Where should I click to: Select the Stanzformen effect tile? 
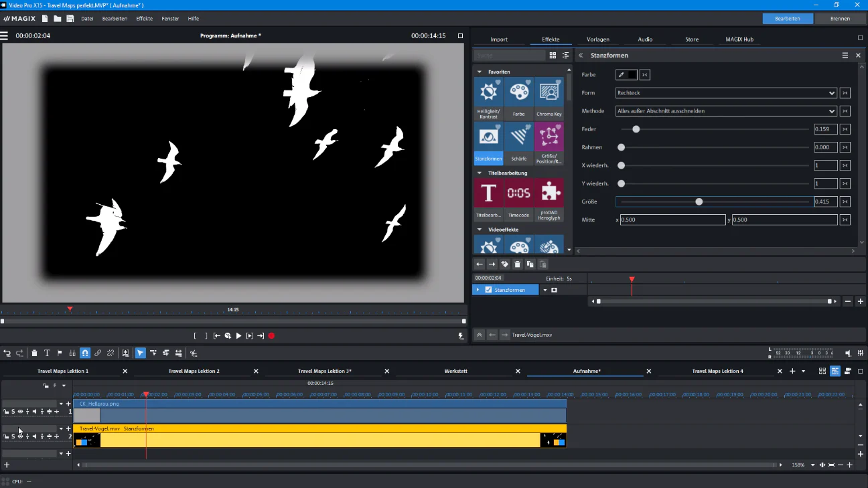pyautogui.click(x=488, y=144)
